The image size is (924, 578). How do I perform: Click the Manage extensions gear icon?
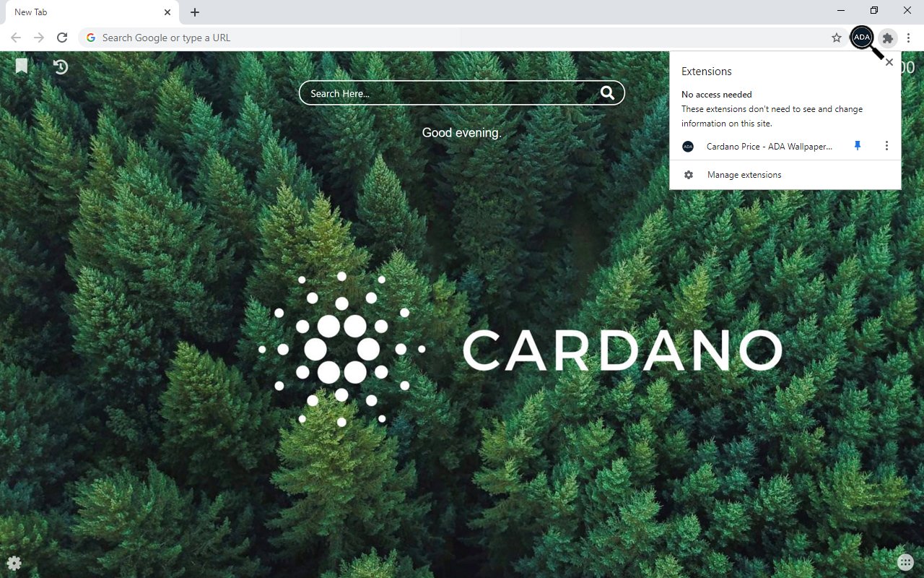[x=689, y=175]
